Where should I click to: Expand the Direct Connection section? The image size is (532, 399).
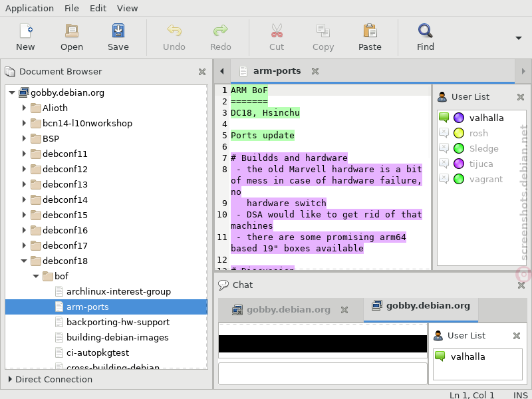tap(10, 379)
